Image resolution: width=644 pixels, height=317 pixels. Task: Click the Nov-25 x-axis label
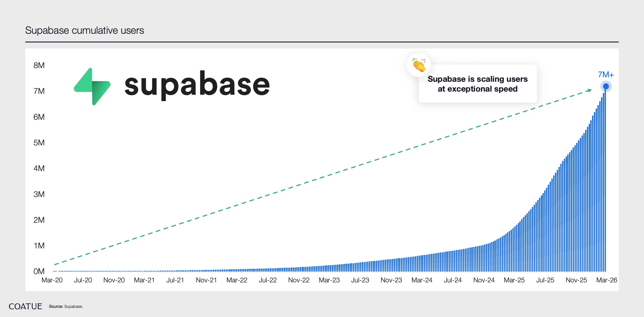pyautogui.click(x=576, y=280)
